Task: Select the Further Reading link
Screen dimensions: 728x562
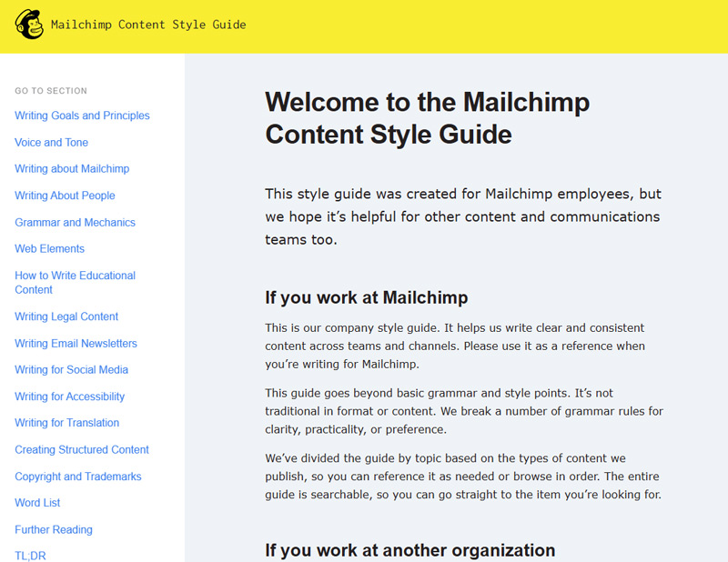Action: 54,530
